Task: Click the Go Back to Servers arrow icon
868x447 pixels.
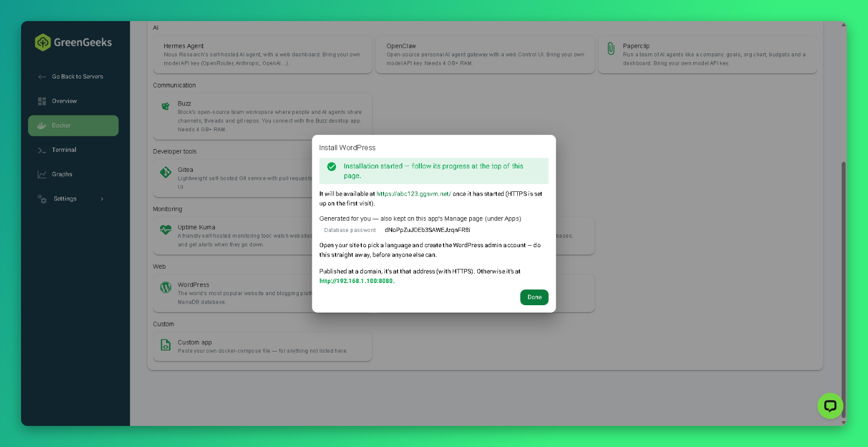Action: (42, 77)
